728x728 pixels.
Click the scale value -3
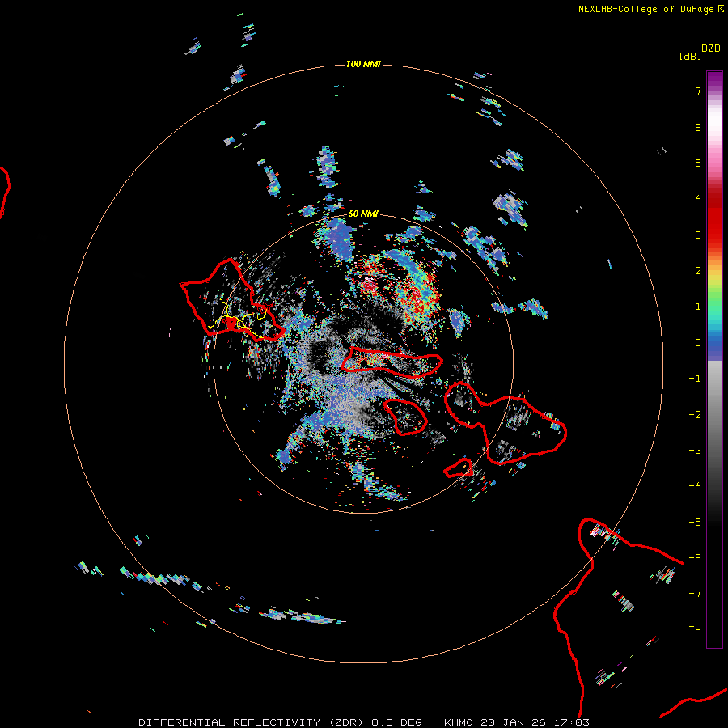point(695,451)
